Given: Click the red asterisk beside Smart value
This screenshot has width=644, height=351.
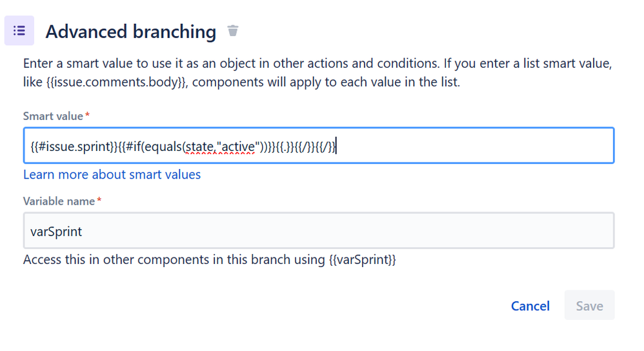Looking at the screenshot, I should [x=87, y=115].
